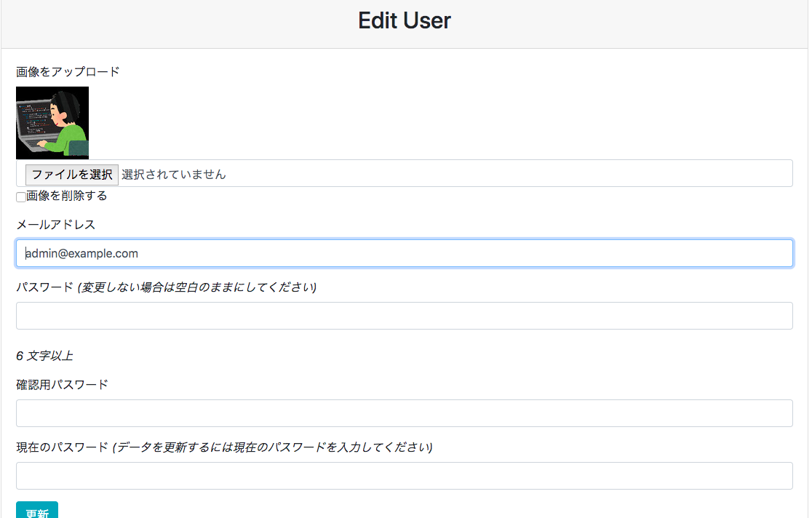Click the 選択されていません file status text
The image size is (812, 518).
tap(174, 175)
